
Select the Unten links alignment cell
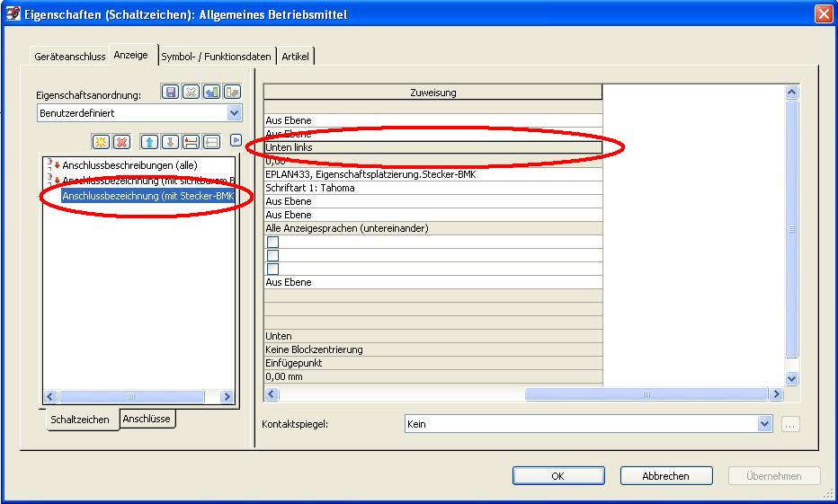[432, 147]
